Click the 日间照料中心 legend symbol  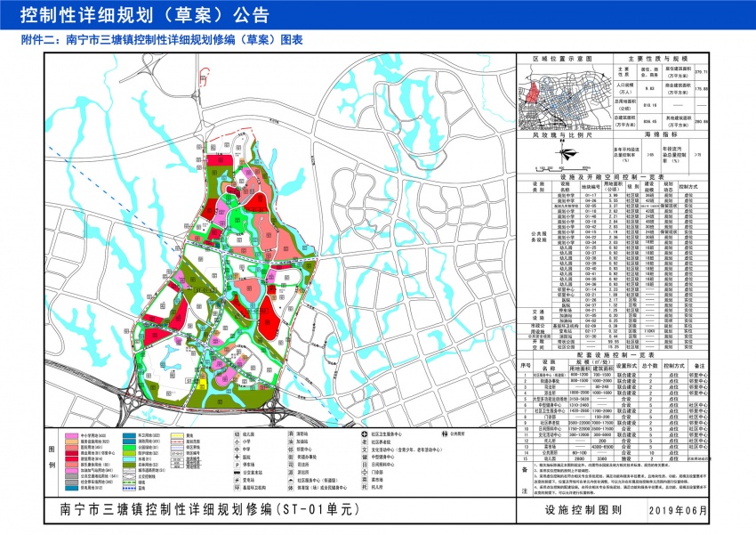pos(365,465)
